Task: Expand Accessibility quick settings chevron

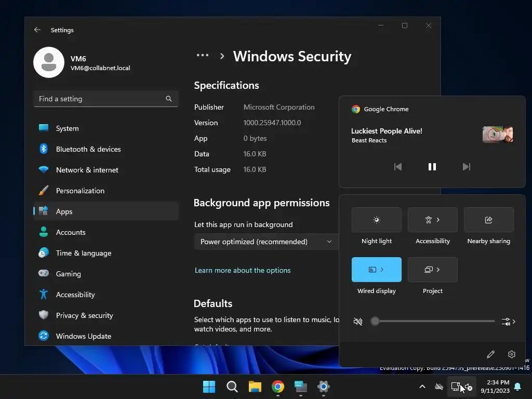Action: (438, 220)
